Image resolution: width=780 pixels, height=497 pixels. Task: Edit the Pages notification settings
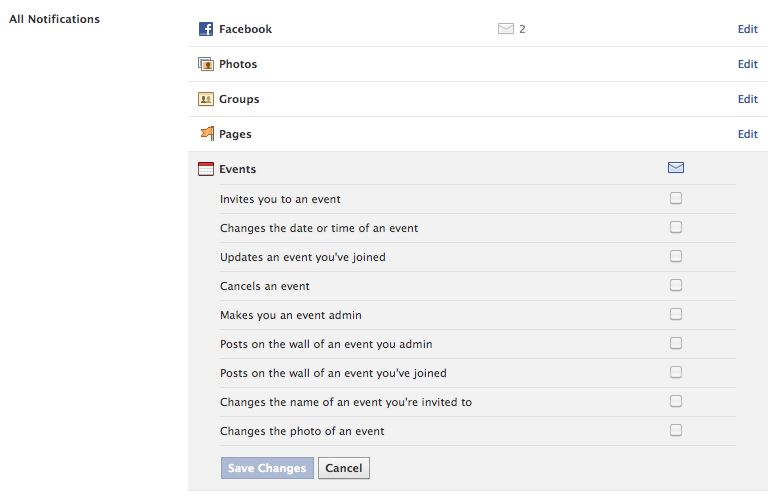pos(747,134)
